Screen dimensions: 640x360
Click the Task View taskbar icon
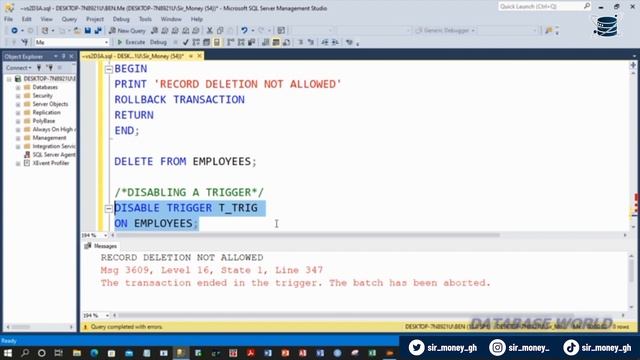[x=59, y=353]
